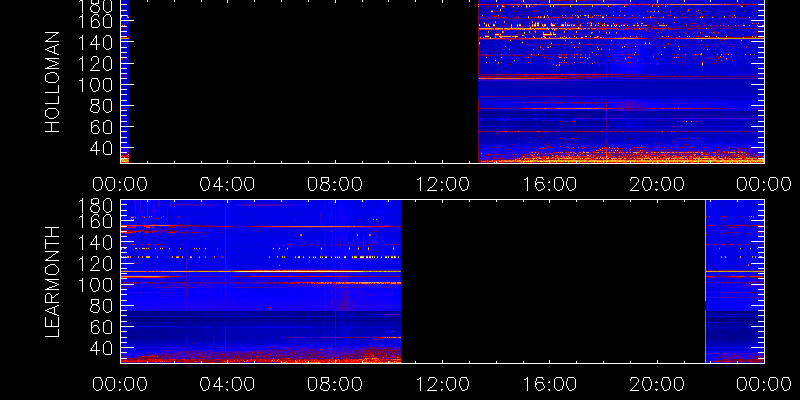Choose the ending 00:00 label under Learmonth plot
The image size is (800, 400).
(x=764, y=384)
